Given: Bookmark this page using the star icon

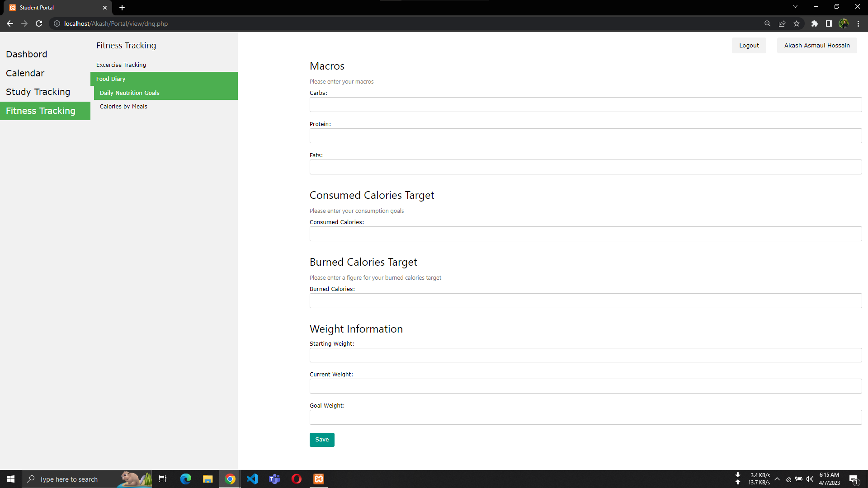Looking at the screenshot, I should (797, 23).
